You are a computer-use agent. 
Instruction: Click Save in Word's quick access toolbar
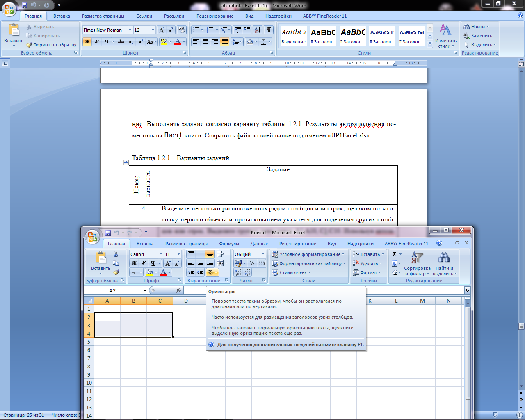tap(25, 5)
